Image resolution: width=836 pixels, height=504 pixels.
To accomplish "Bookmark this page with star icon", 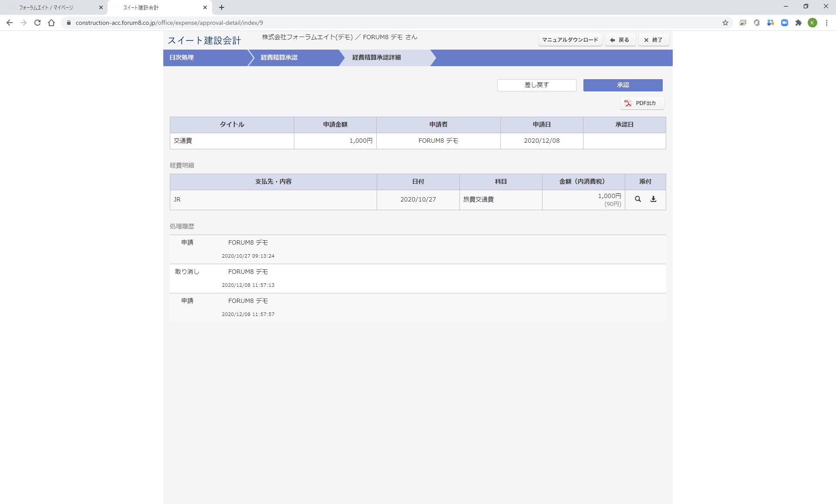I will coord(725,23).
